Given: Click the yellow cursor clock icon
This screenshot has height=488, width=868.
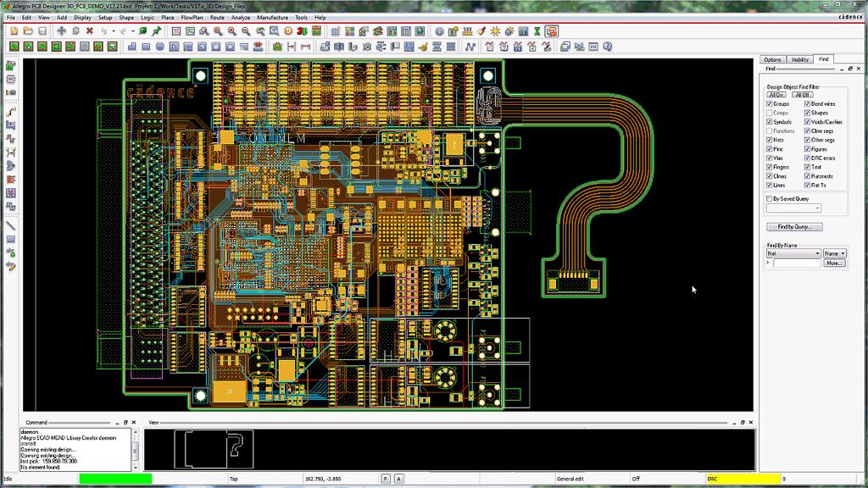Looking at the screenshot, I should pos(288,31).
